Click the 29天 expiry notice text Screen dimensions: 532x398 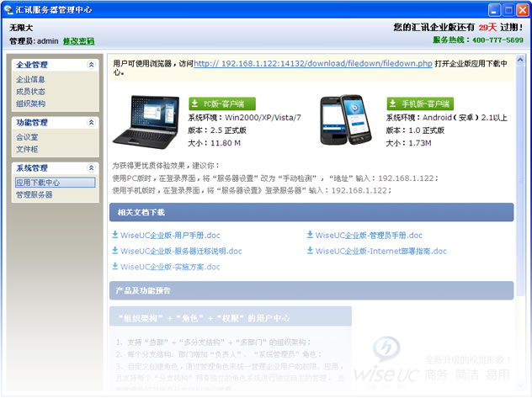point(487,27)
